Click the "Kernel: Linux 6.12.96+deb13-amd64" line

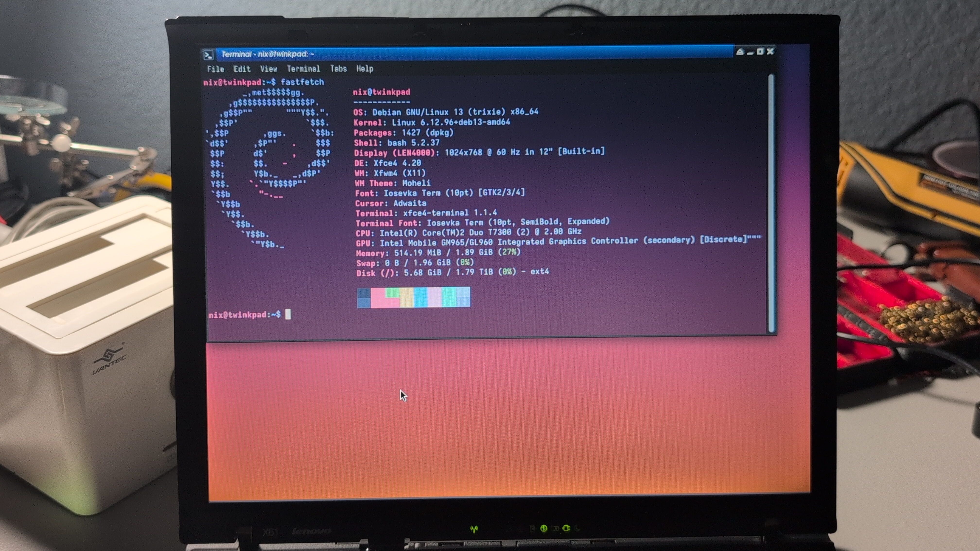tap(432, 122)
